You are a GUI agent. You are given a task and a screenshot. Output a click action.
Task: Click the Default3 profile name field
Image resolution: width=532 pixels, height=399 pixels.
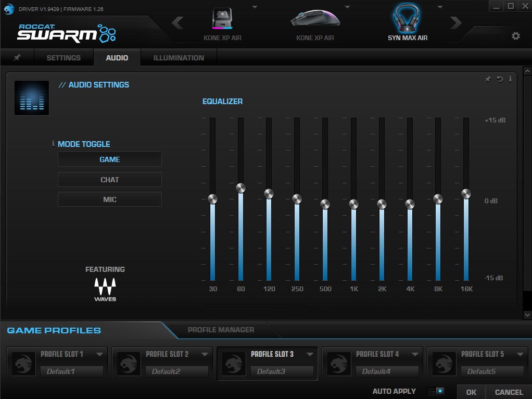tap(282, 371)
